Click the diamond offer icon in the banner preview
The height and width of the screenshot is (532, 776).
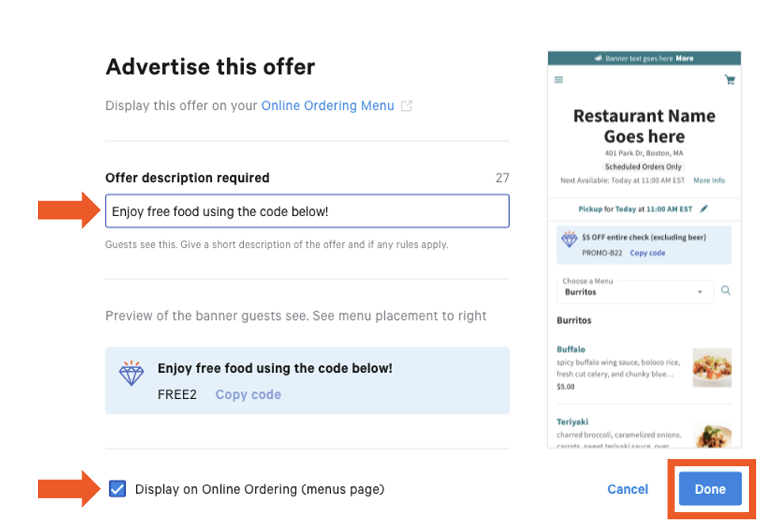(131, 372)
